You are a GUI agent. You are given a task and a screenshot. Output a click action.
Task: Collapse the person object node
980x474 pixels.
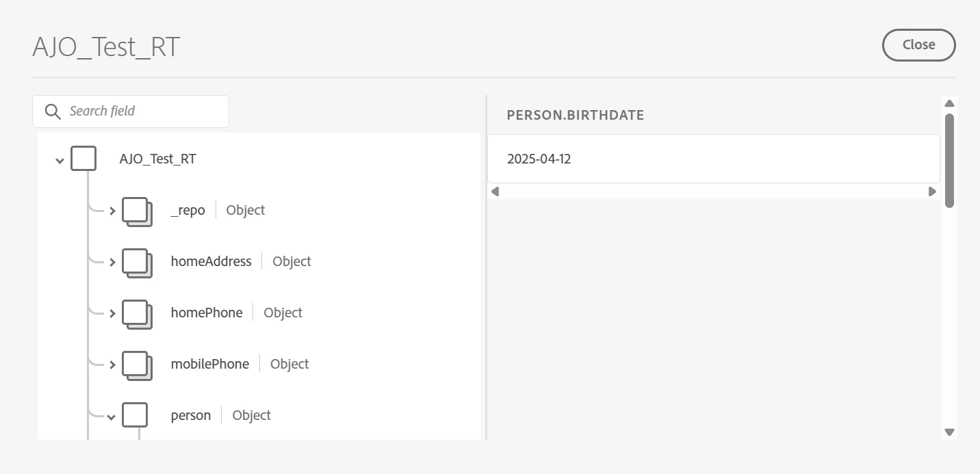tap(112, 417)
